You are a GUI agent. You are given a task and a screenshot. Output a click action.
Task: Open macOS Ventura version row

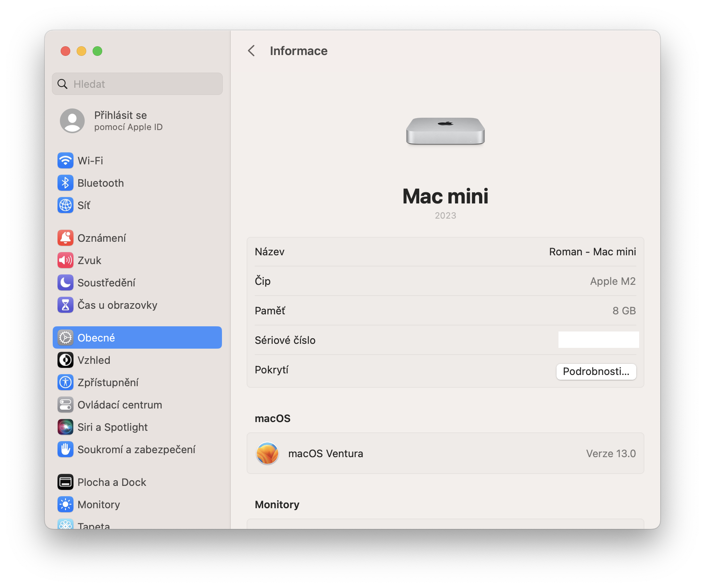[x=445, y=454]
